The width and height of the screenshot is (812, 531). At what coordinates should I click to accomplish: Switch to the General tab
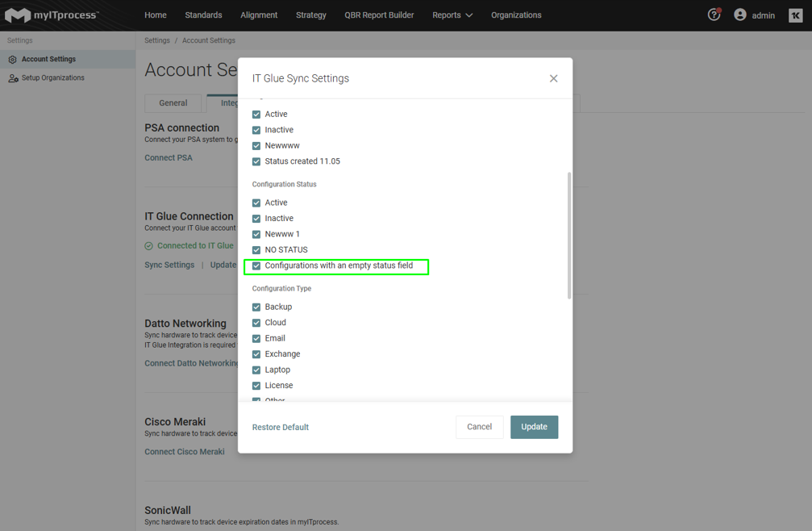[x=173, y=103]
